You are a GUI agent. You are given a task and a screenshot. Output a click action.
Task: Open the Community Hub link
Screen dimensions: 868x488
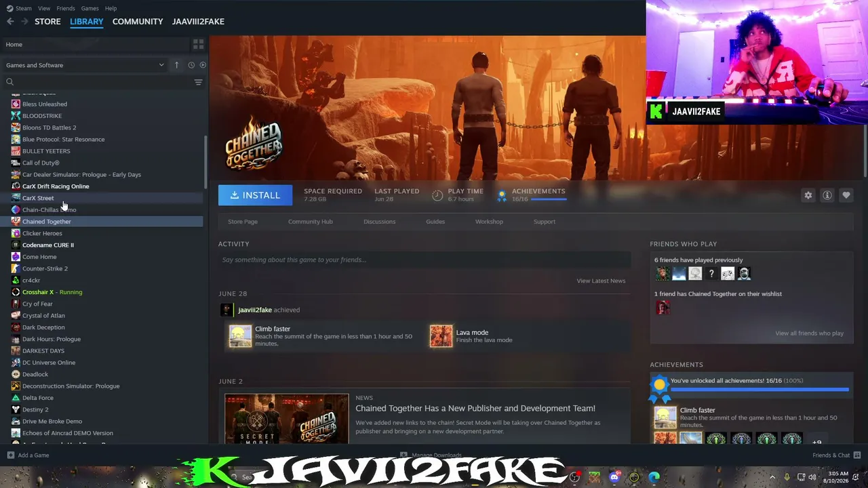(311, 222)
